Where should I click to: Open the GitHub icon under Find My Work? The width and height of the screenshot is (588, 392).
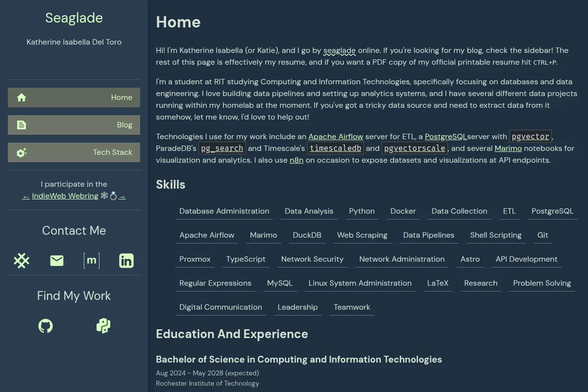46,326
